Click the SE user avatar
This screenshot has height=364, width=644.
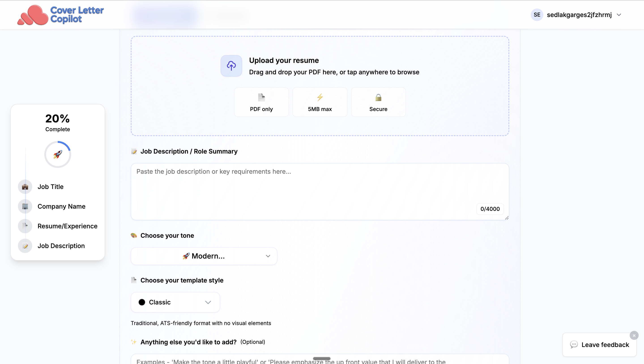point(537,15)
